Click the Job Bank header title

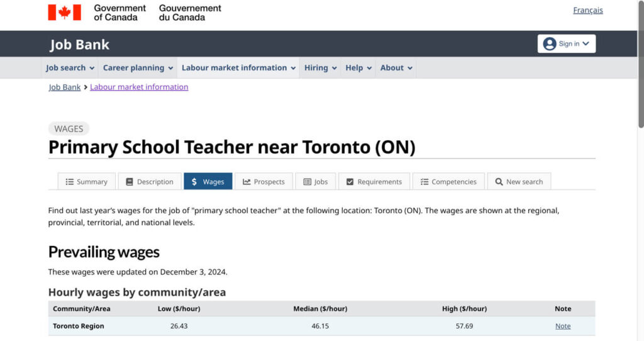(80, 45)
